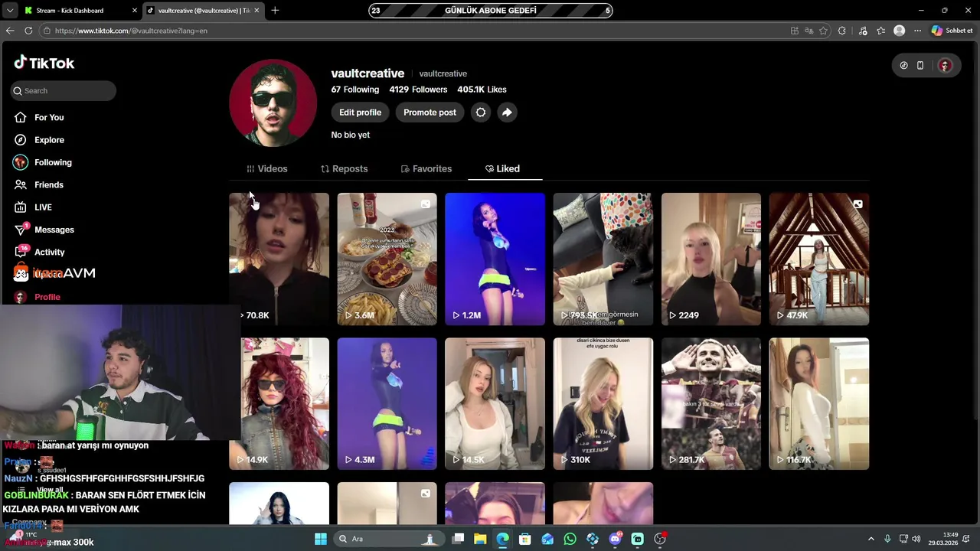980x551 pixels.
Task: Select the Liked tab
Action: [x=502, y=168]
